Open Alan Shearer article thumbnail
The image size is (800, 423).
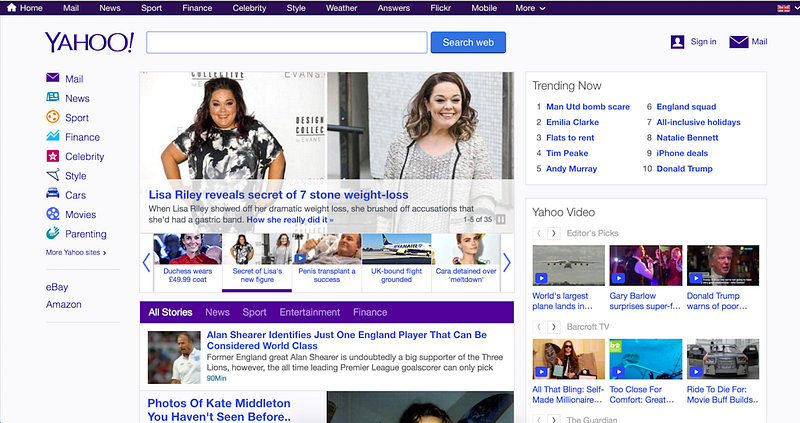[x=174, y=357]
